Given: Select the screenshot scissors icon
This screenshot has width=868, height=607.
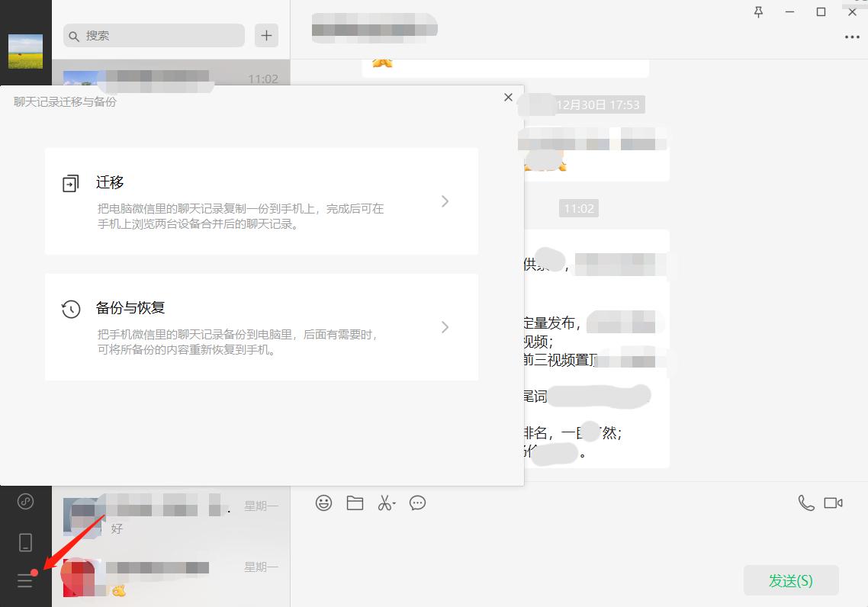Looking at the screenshot, I should pyautogui.click(x=385, y=503).
